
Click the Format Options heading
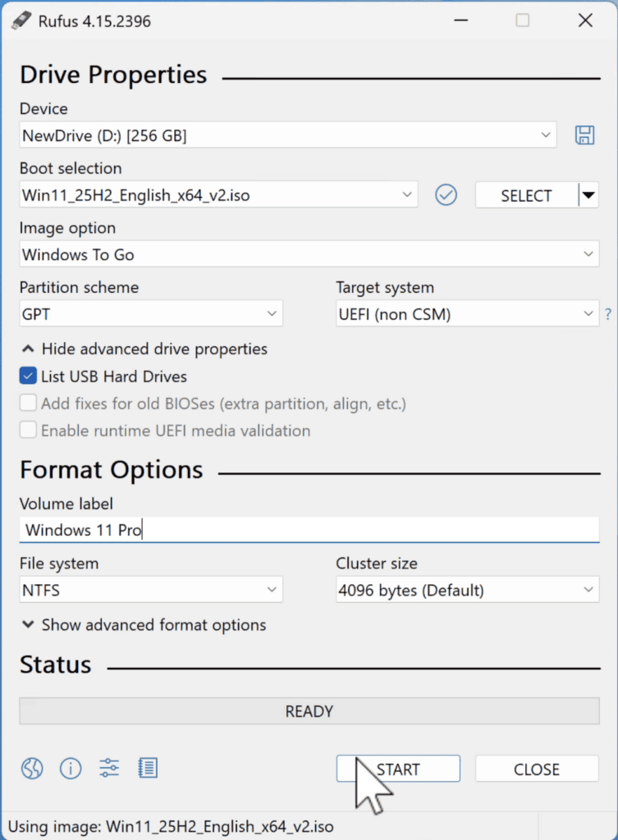click(x=112, y=470)
